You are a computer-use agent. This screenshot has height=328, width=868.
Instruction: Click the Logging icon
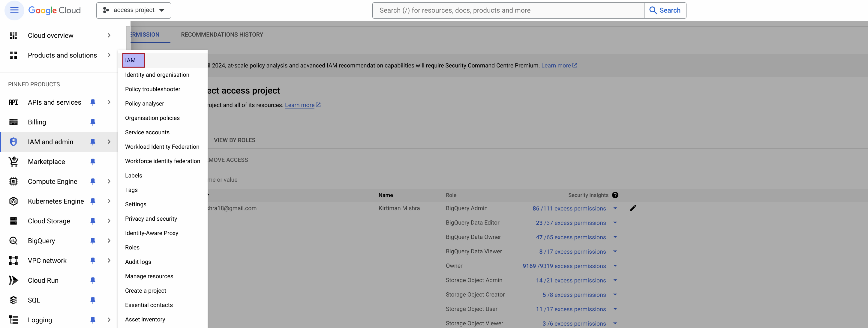click(x=14, y=320)
